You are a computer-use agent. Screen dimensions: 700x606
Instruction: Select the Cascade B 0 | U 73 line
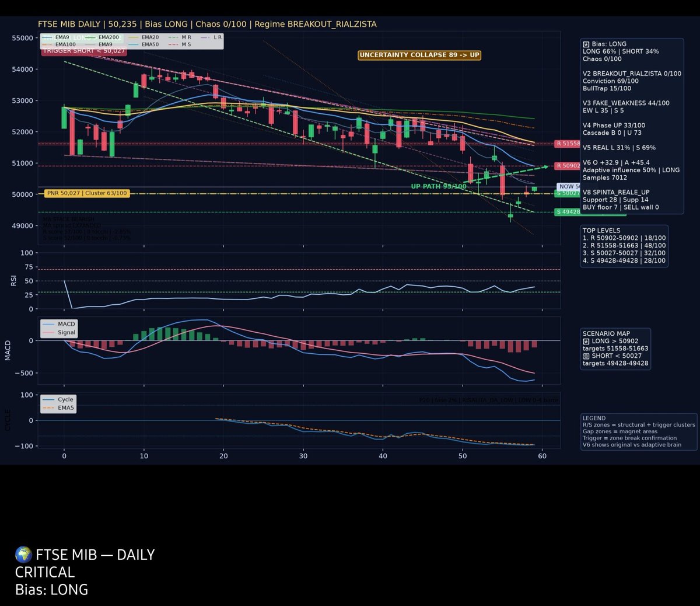pyautogui.click(x=612, y=133)
